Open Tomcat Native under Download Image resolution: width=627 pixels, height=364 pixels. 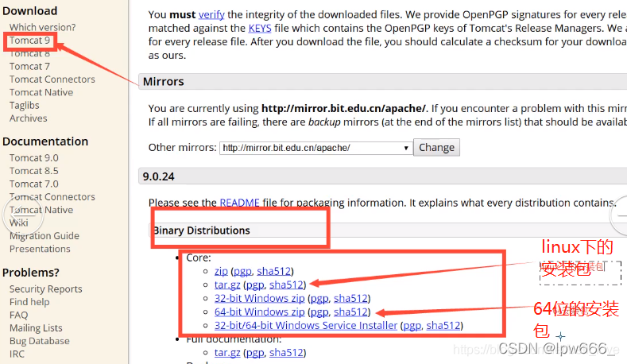pyautogui.click(x=41, y=92)
